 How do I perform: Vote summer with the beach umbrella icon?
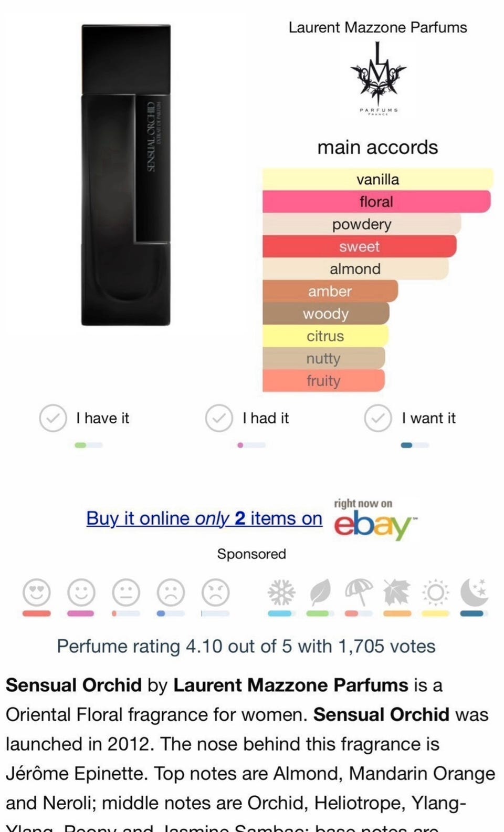[359, 592]
